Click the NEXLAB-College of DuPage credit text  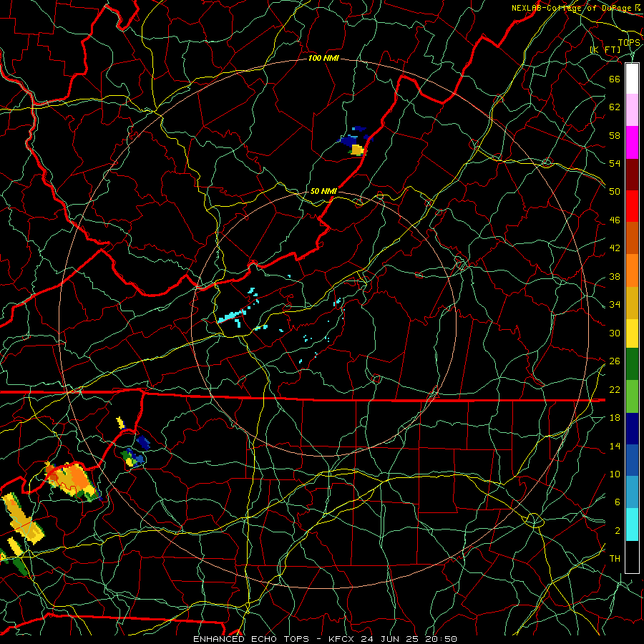[576, 8]
